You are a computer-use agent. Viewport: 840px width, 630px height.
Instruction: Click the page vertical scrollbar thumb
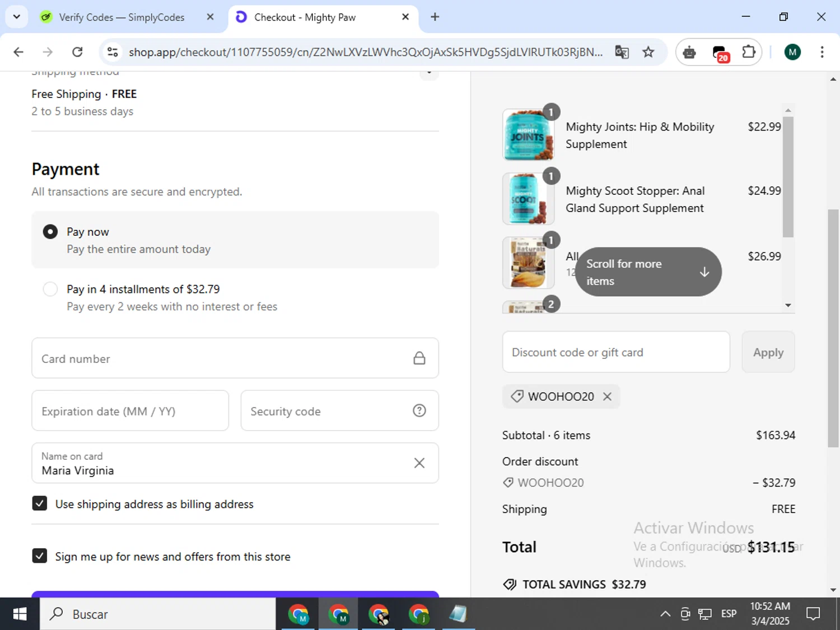coord(833,328)
